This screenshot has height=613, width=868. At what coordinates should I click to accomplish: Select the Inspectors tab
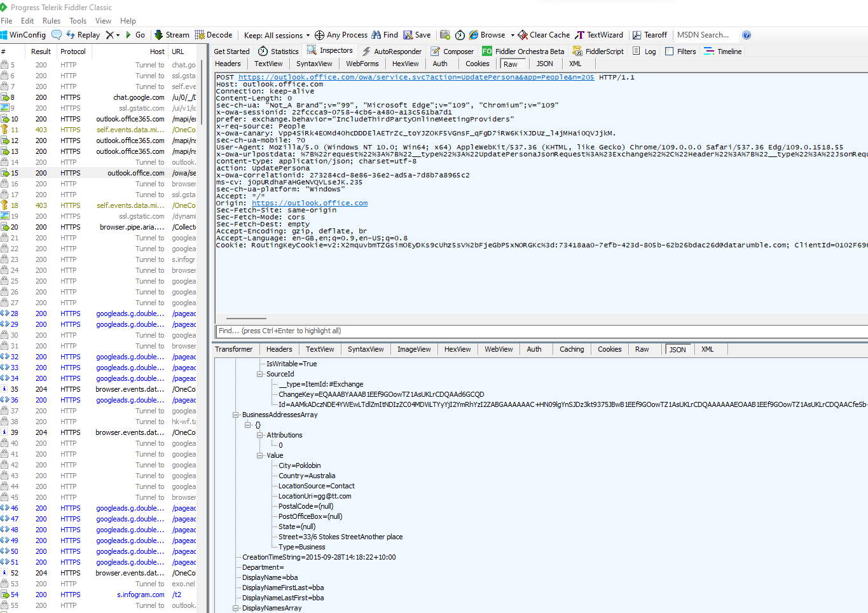point(329,51)
